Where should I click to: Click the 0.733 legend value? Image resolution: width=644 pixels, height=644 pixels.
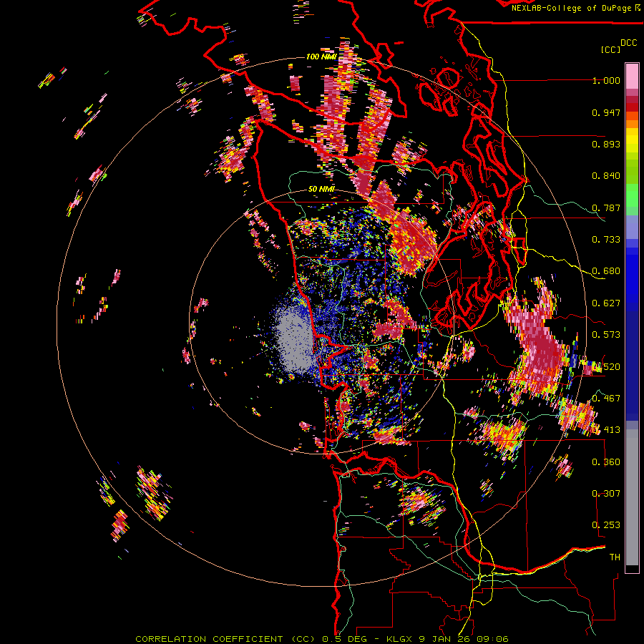pyautogui.click(x=605, y=240)
